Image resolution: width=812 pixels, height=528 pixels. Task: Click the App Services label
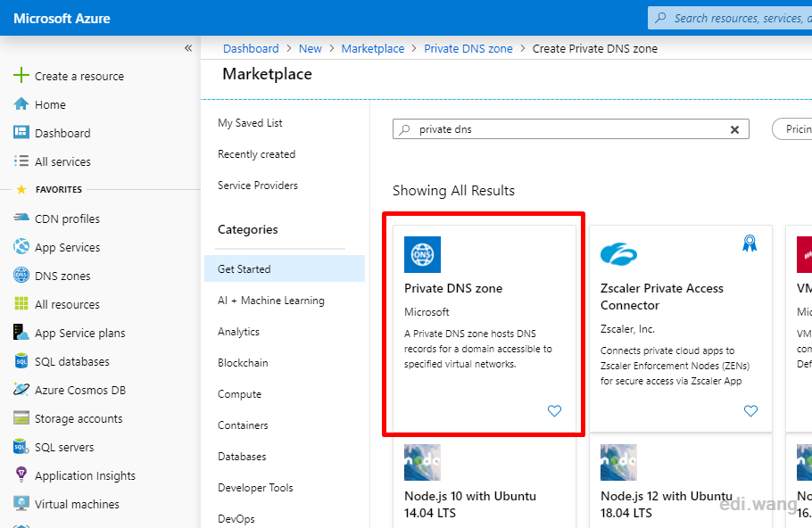coord(67,247)
